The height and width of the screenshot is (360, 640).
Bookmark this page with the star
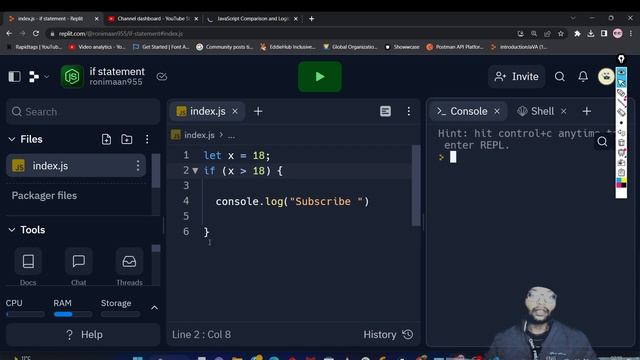[561, 33]
